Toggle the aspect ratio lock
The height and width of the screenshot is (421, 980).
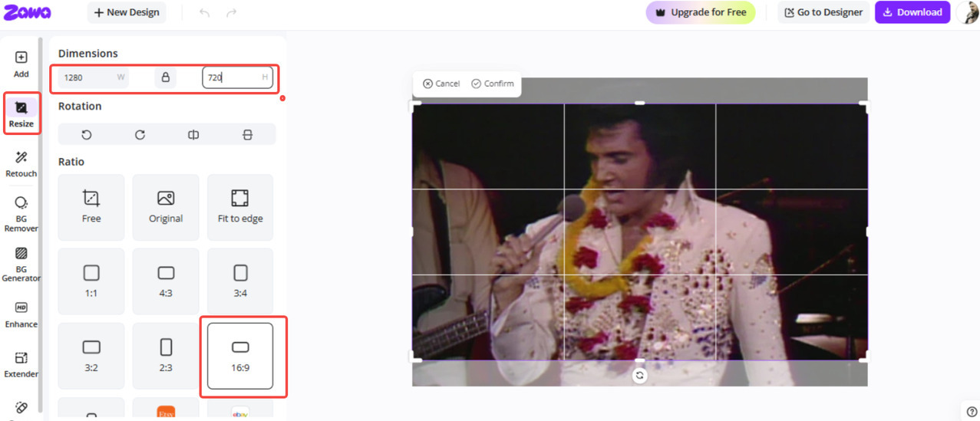click(165, 77)
